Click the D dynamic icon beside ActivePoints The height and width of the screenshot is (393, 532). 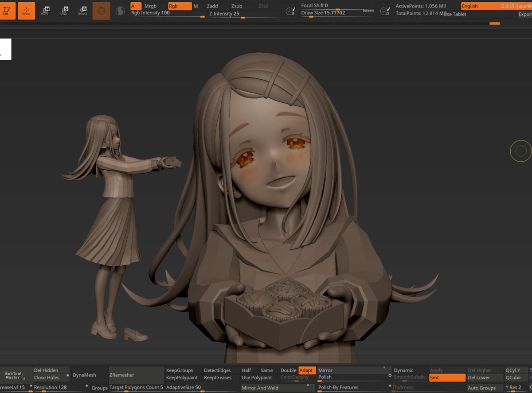click(384, 12)
